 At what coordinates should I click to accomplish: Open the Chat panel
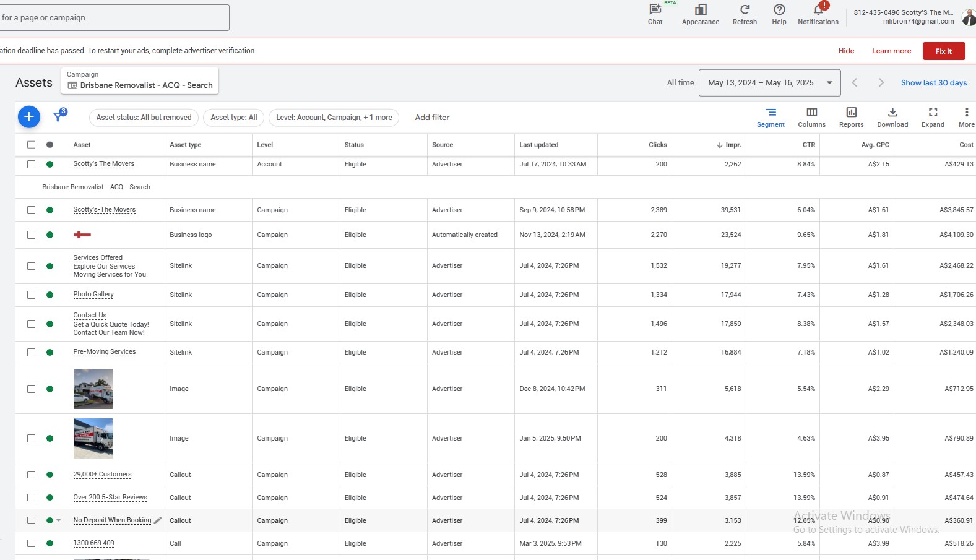[655, 14]
